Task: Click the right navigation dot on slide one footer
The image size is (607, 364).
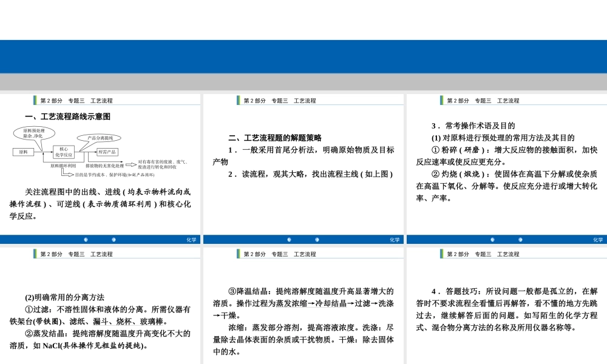Action: (114, 239)
